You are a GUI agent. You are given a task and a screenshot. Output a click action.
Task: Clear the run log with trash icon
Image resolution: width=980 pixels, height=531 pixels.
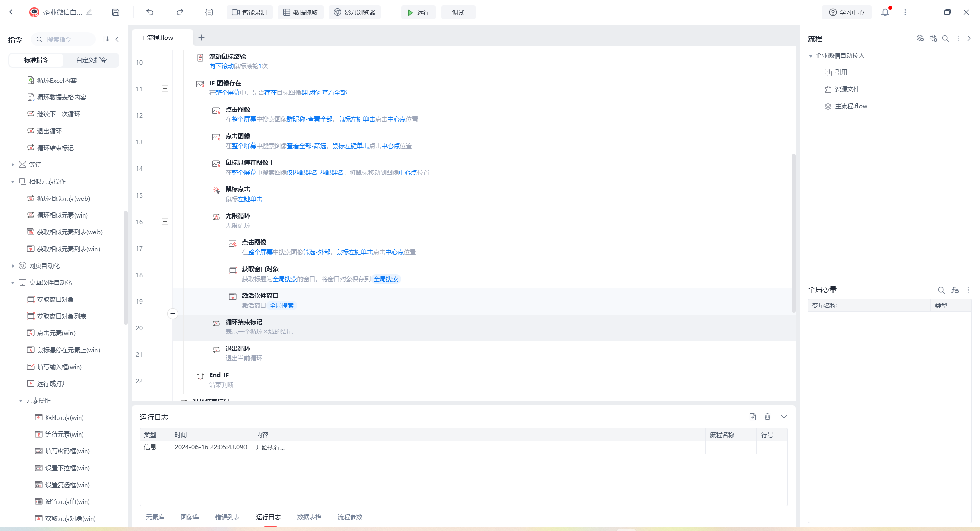pos(767,417)
